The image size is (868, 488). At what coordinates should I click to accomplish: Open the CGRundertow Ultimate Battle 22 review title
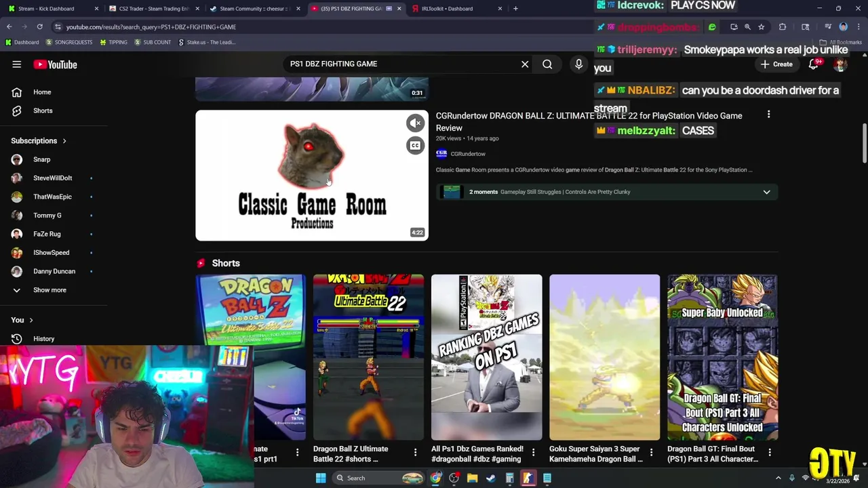click(x=589, y=122)
